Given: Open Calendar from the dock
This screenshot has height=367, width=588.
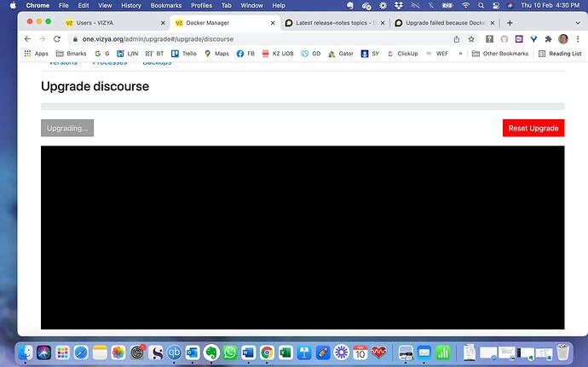Looking at the screenshot, I should coord(360,353).
